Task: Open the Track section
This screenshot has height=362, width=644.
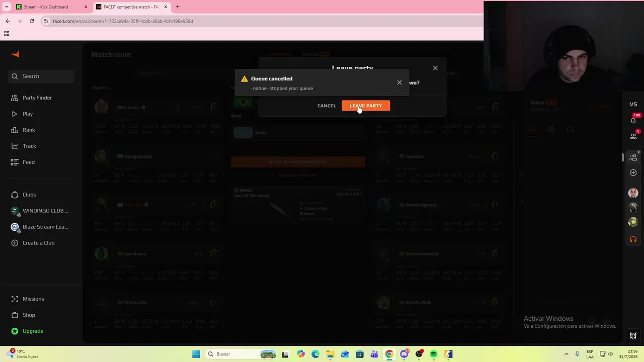Action: click(x=29, y=146)
